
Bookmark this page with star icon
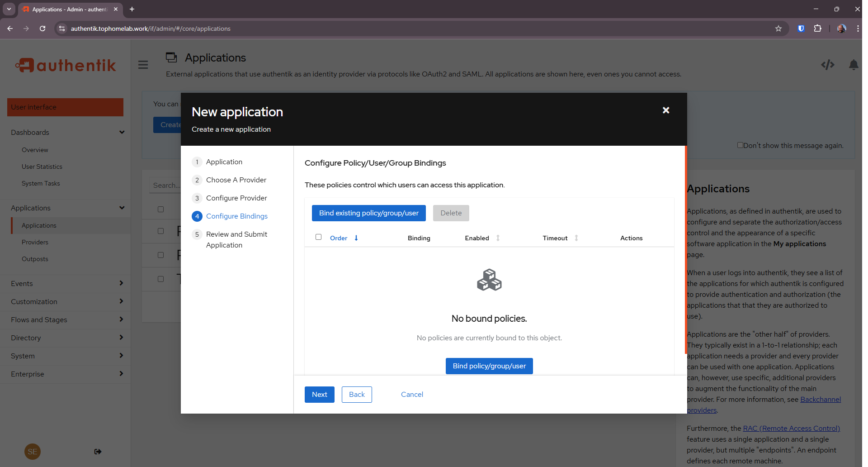click(778, 29)
